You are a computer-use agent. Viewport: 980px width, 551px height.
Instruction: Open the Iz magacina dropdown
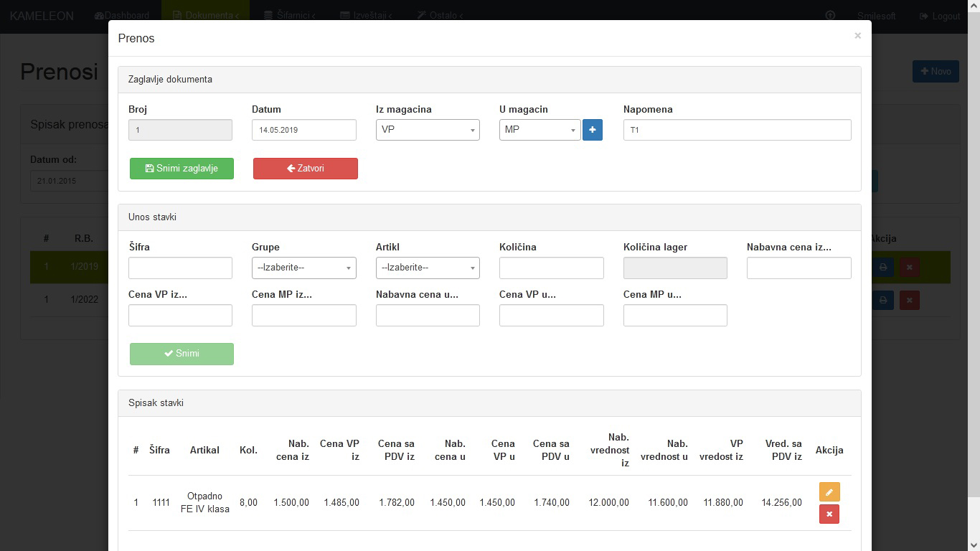point(428,130)
